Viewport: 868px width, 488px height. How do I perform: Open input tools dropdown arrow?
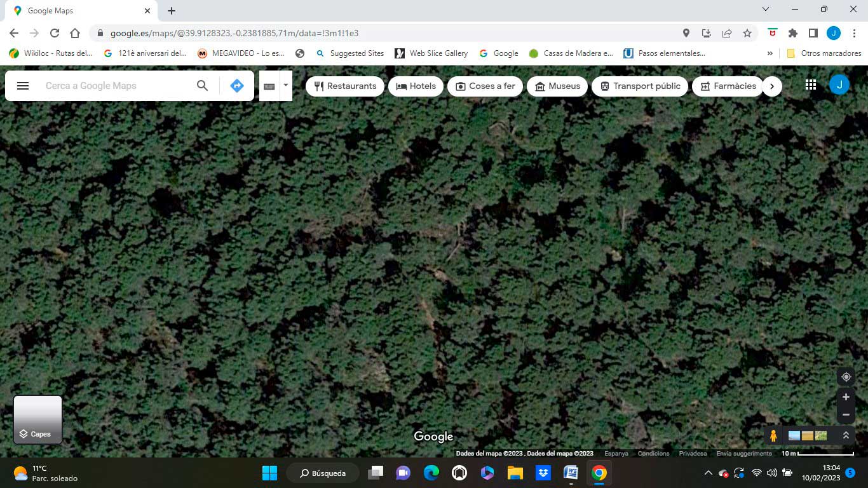pos(286,85)
